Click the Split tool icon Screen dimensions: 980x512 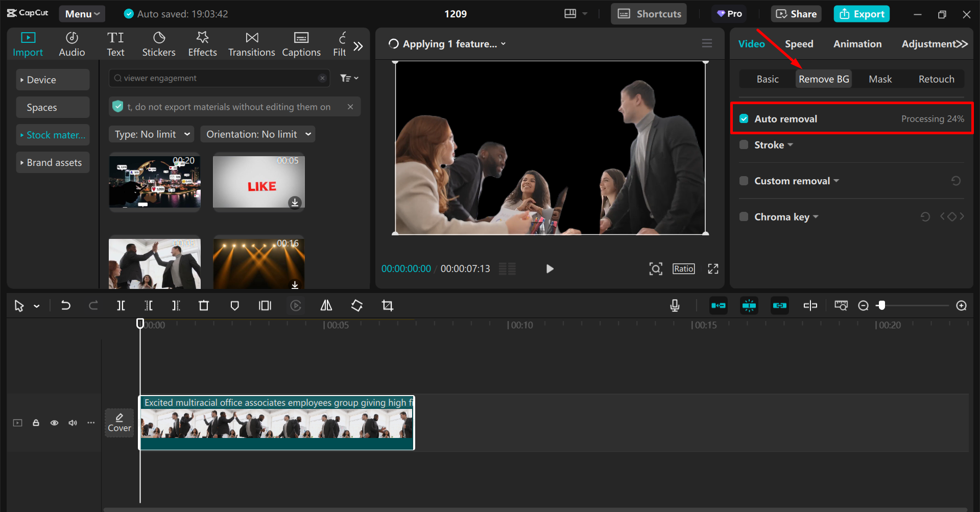coord(121,305)
